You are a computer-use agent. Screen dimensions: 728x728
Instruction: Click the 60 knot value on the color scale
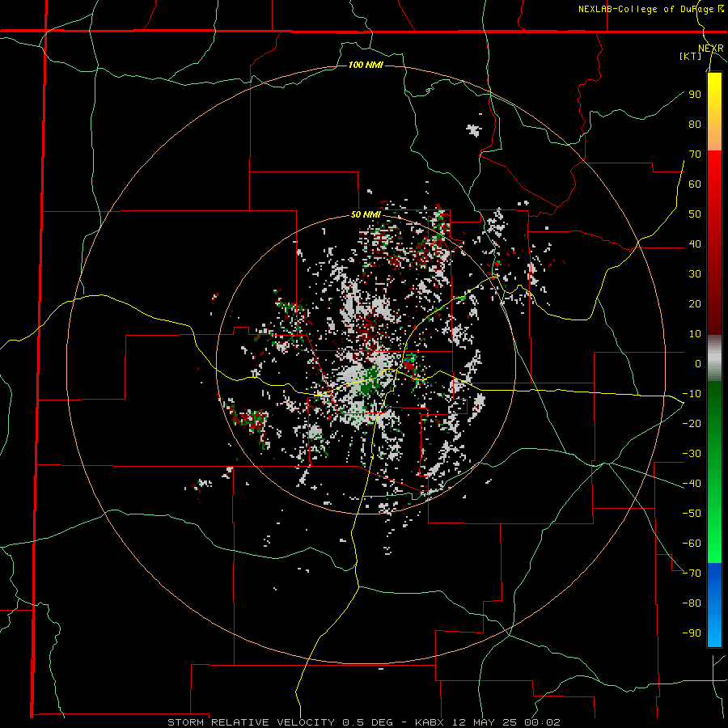(695, 184)
